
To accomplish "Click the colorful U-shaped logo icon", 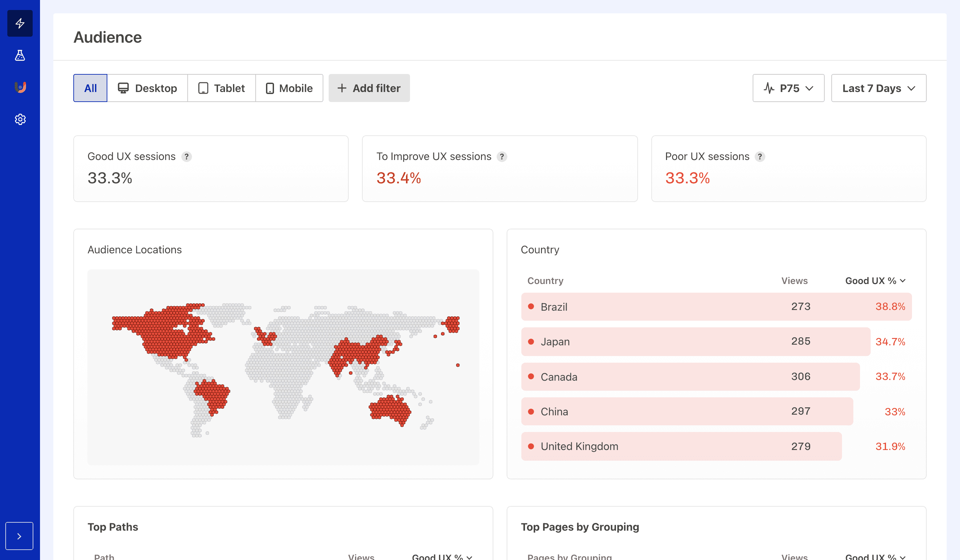I will pyautogui.click(x=20, y=87).
